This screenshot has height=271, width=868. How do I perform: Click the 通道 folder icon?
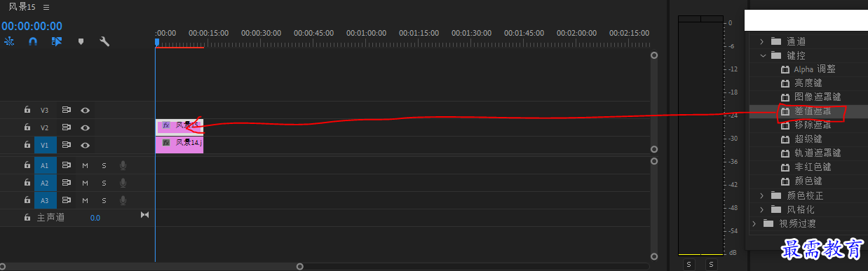pyautogui.click(x=776, y=41)
